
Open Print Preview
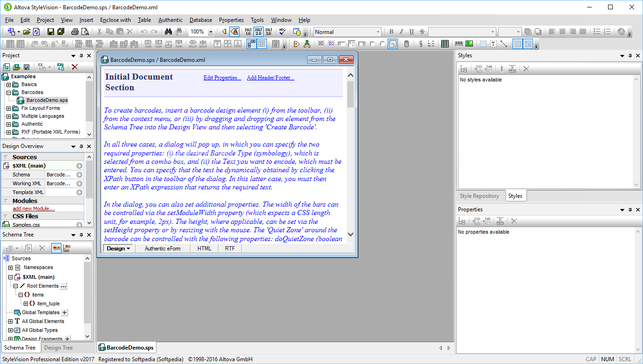coord(85,32)
